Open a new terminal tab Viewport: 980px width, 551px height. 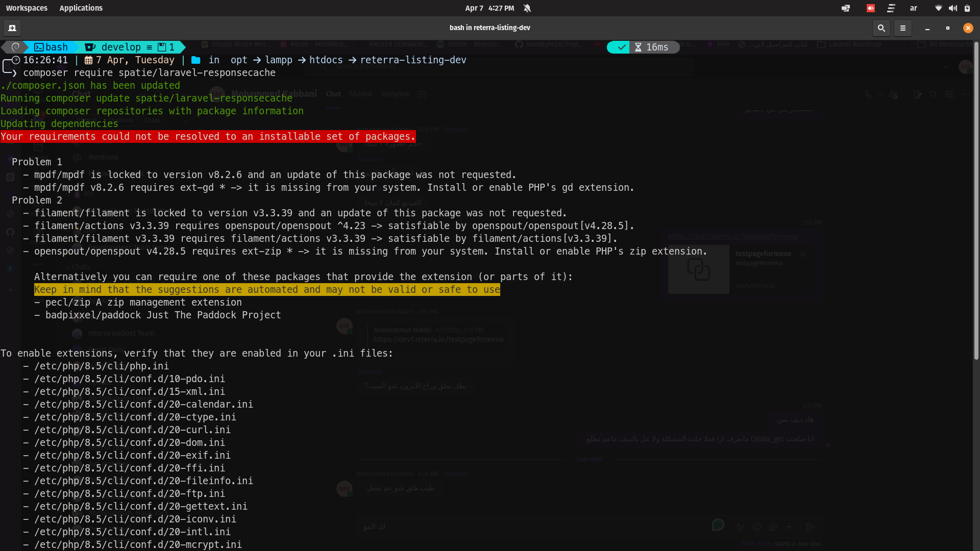tap(12, 28)
